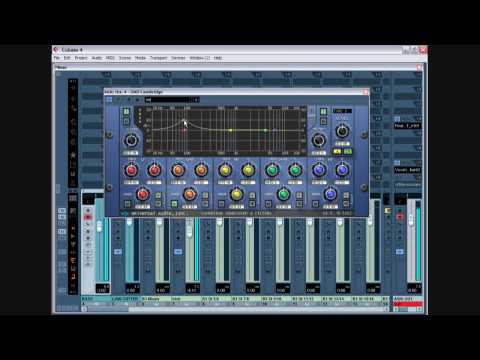Click the green band's lower knob
480x360 pixels.
(x=284, y=195)
